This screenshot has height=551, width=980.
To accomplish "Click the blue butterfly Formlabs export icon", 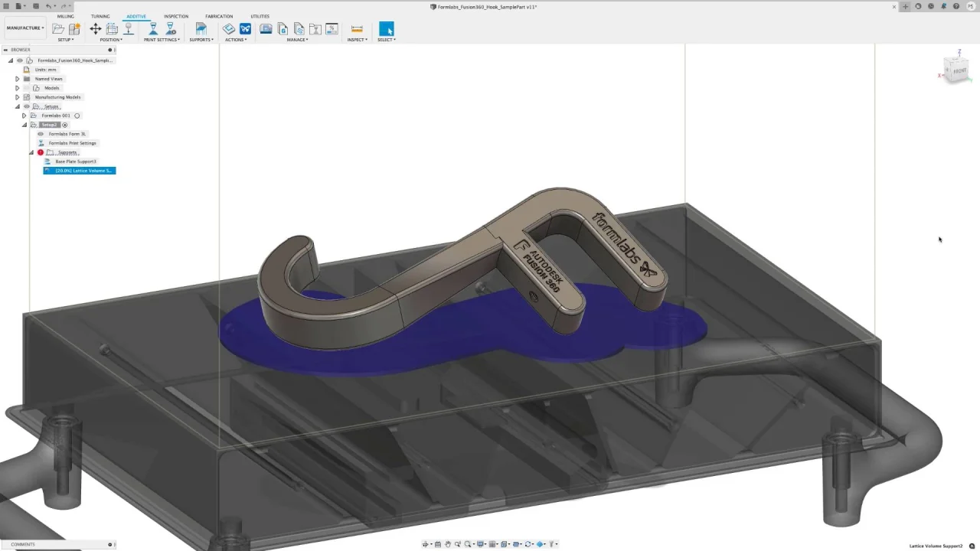I will tap(245, 28).
